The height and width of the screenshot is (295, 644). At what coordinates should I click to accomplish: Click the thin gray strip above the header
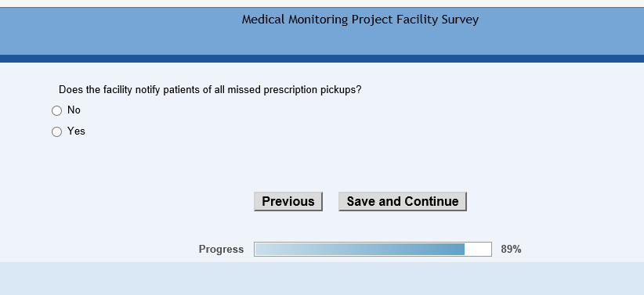pyautogui.click(x=322, y=3)
